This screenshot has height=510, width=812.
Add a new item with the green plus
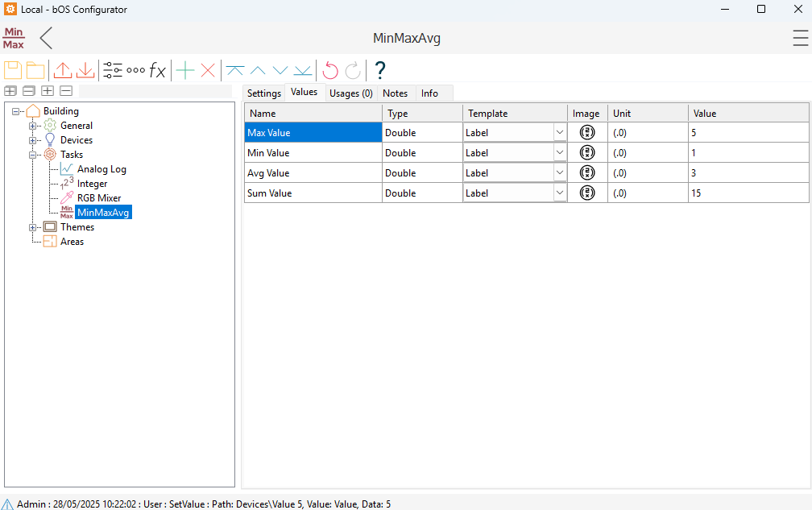185,70
